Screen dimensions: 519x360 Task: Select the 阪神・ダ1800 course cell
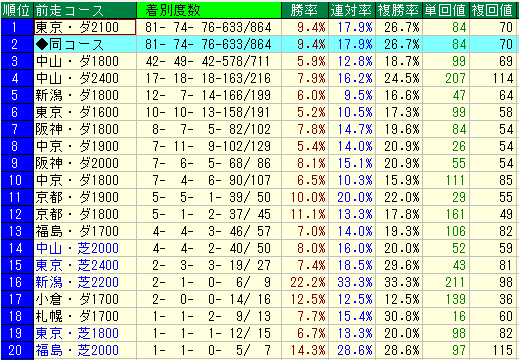[x=85, y=129]
